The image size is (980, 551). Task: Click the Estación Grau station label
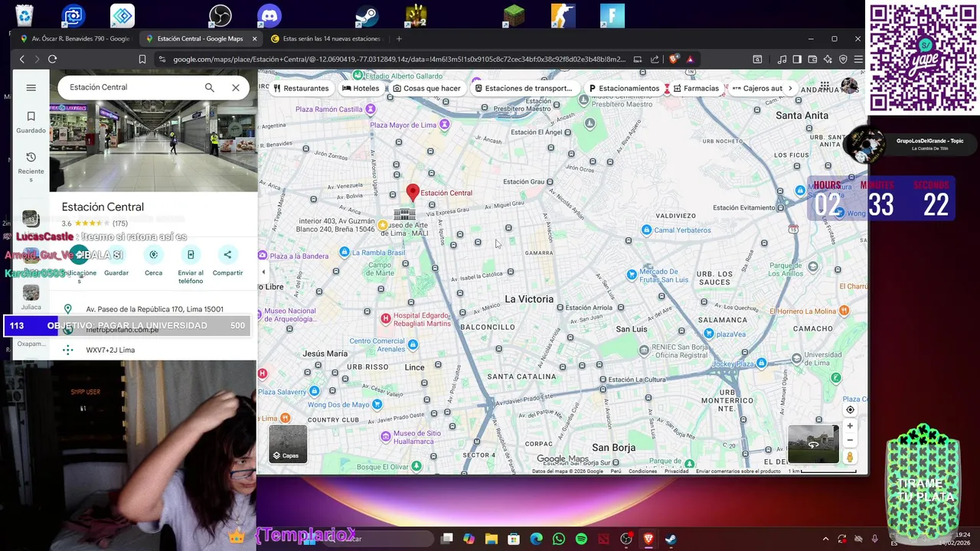click(x=524, y=182)
